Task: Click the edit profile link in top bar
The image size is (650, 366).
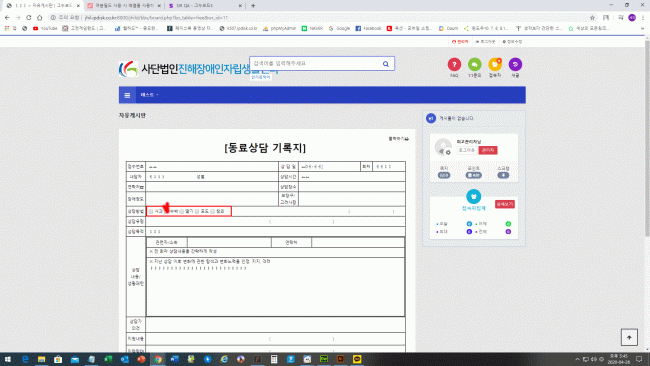Action: click(x=512, y=42)
